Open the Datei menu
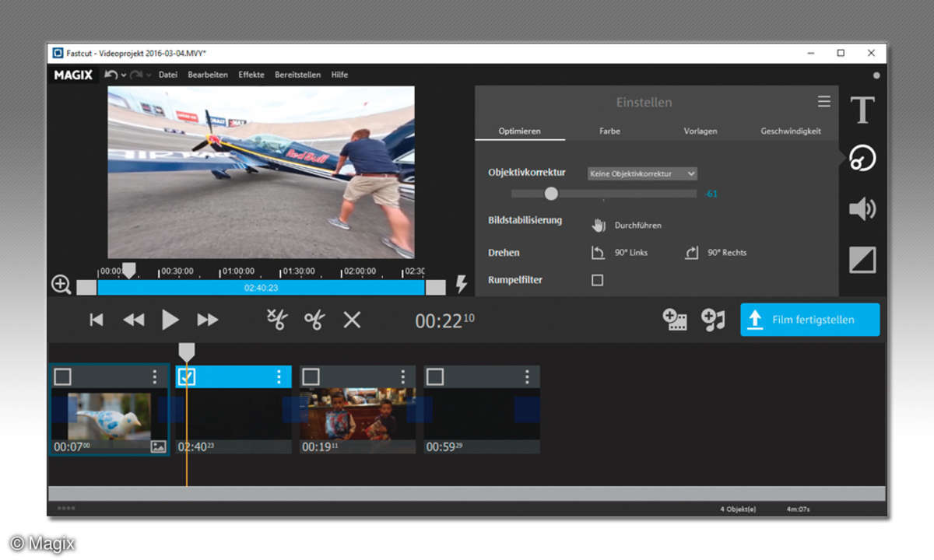The image size is (934, 560). tap(168, 75)
